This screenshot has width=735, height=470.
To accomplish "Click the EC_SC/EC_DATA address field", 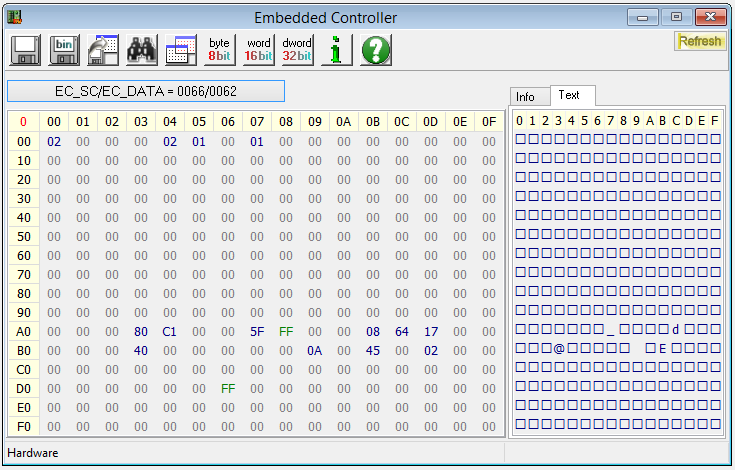I will pyautogui.click(x=146, y=91).
